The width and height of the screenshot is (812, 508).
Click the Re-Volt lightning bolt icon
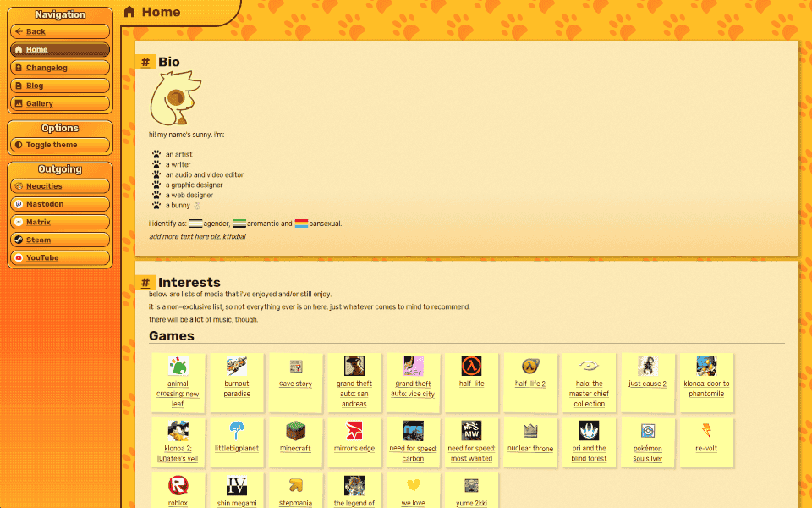706,431
